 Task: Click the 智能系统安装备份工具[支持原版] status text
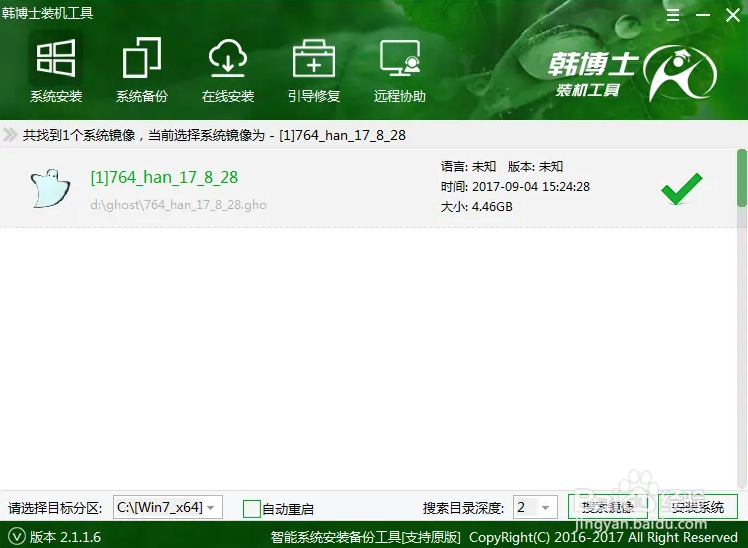click(365, 538)
